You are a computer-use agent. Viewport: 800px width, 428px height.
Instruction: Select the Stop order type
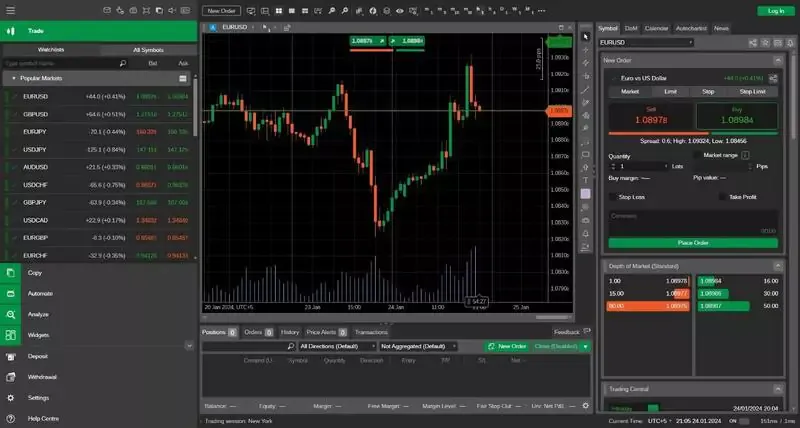tap(708, 92)
